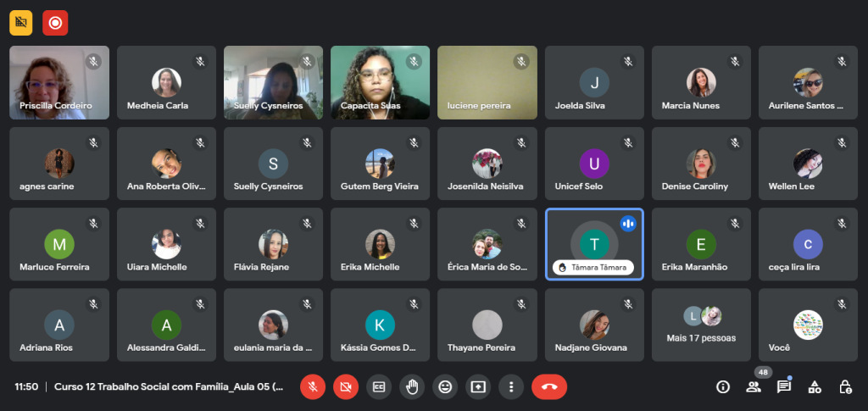The height and width of the screenshot is (411, 868).
Task: Select the Capacita Suas video tile
Action: (x=380, y=82)
